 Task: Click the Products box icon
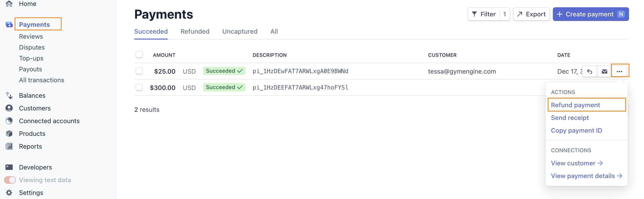(9, 134)
